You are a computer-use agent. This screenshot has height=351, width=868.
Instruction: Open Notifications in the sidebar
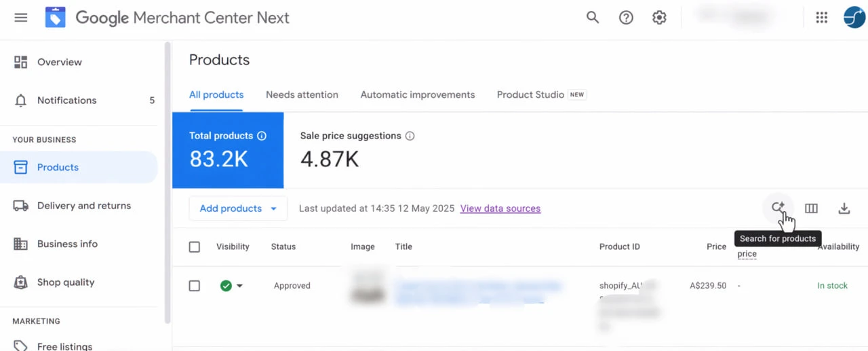[66, 100]
